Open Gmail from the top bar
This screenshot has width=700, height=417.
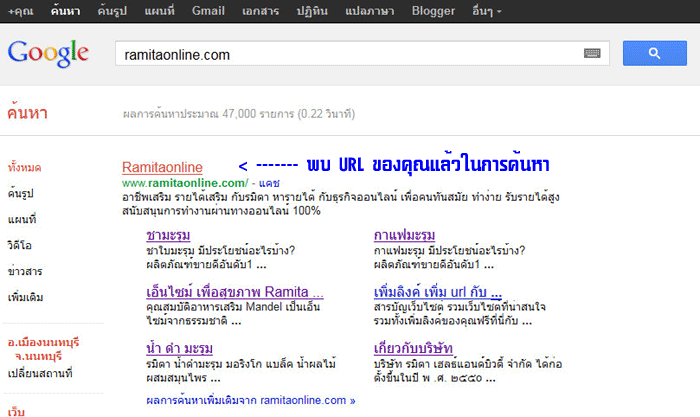point(208,11)
